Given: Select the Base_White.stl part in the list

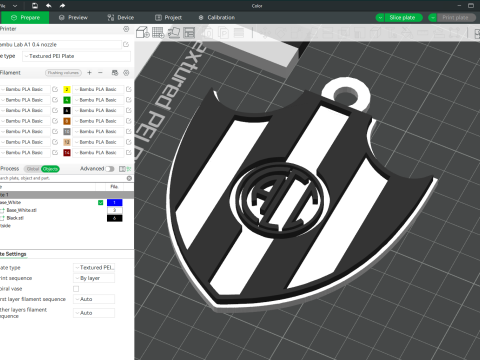Looking at the screenshot, I should (x=22, y=210).
